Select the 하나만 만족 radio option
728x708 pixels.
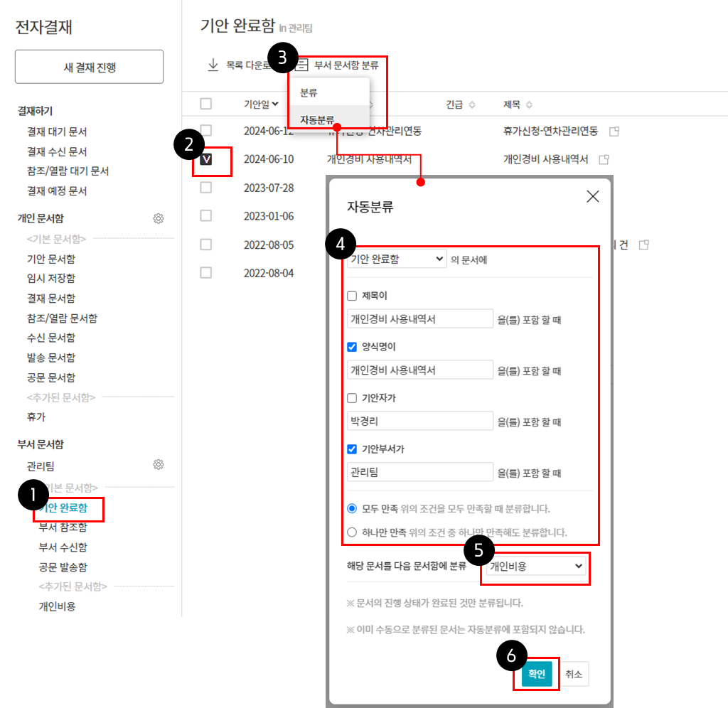352,532
